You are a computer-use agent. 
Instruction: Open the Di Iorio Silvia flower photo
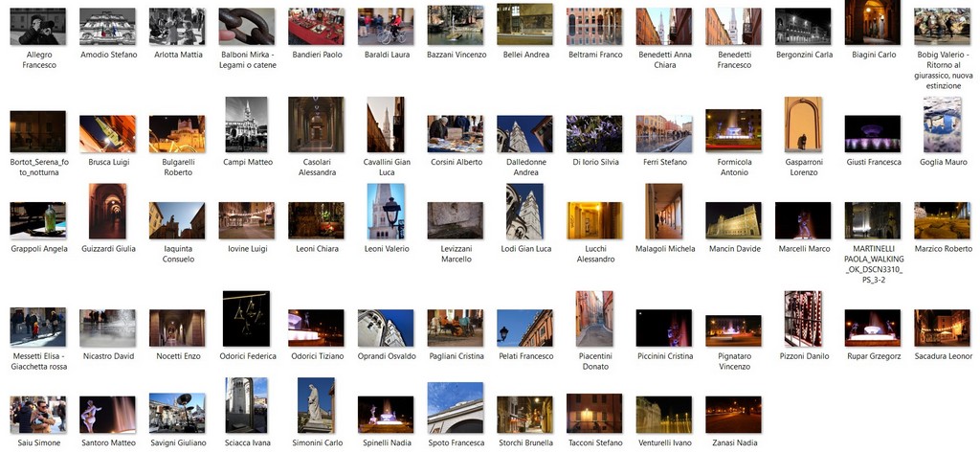[x=594, y=134]
